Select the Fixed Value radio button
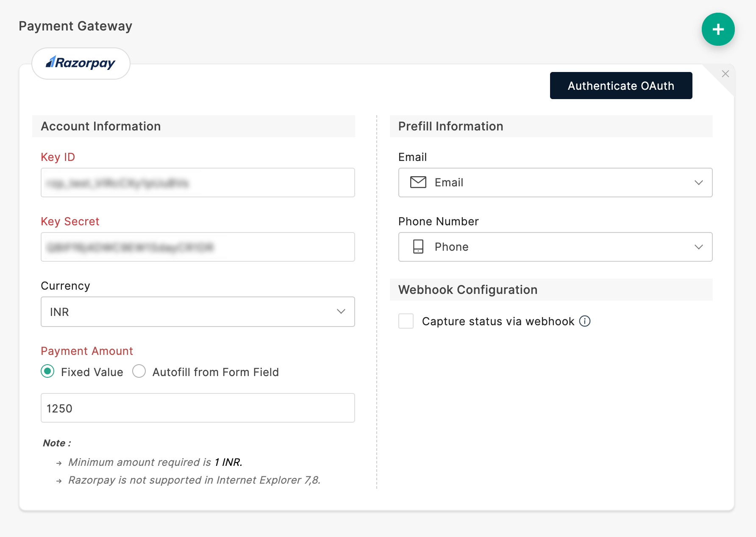 click(x=47, y=371)
